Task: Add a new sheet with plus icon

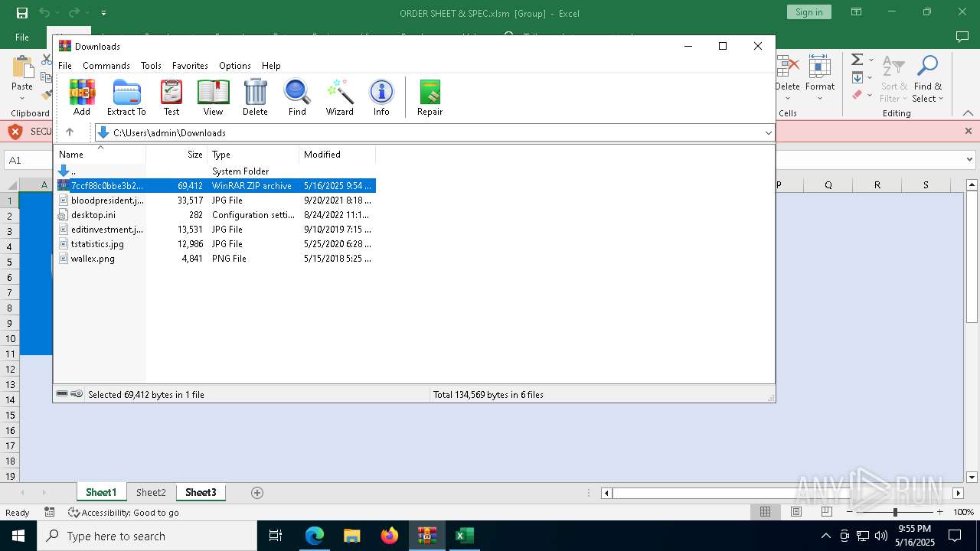Action: pos(257,493)
